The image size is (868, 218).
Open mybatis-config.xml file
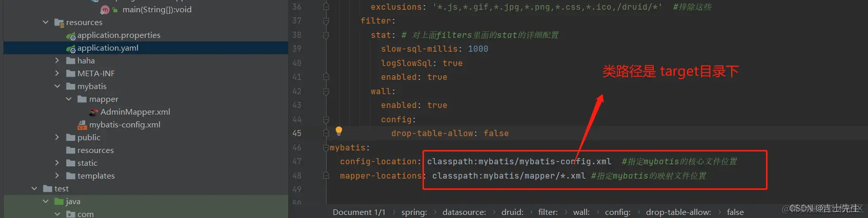(125, 125)
